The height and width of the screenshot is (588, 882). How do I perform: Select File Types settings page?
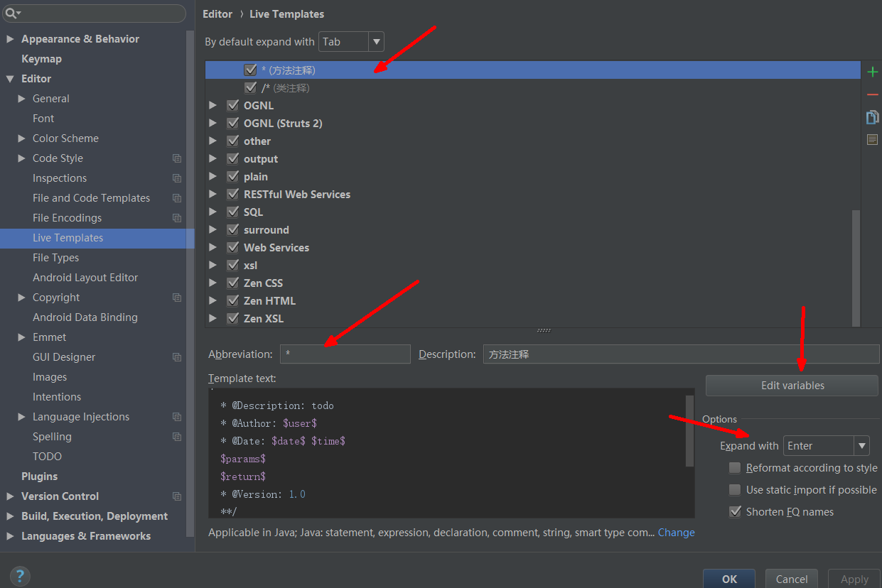click(x=55, y=258)
